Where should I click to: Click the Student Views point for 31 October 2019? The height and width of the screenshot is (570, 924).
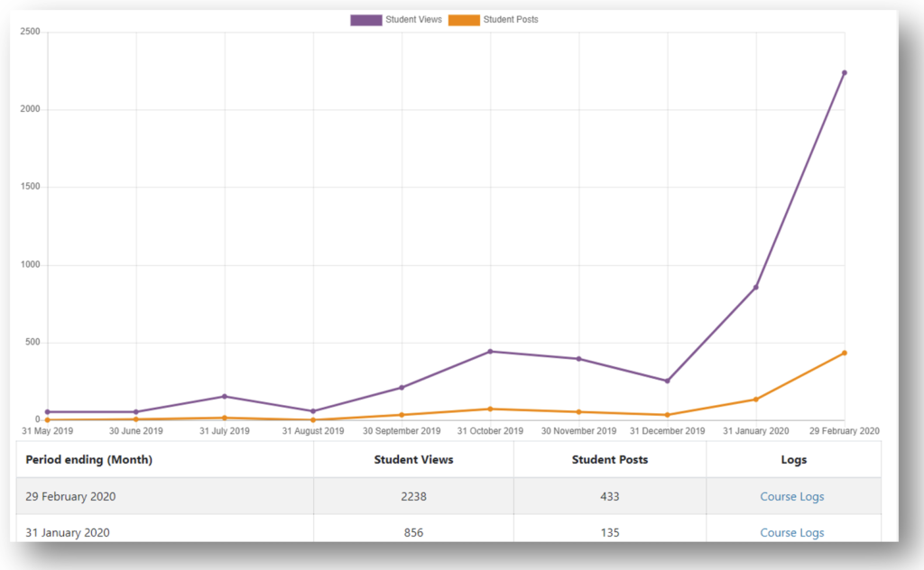click(x=490, y=351)
